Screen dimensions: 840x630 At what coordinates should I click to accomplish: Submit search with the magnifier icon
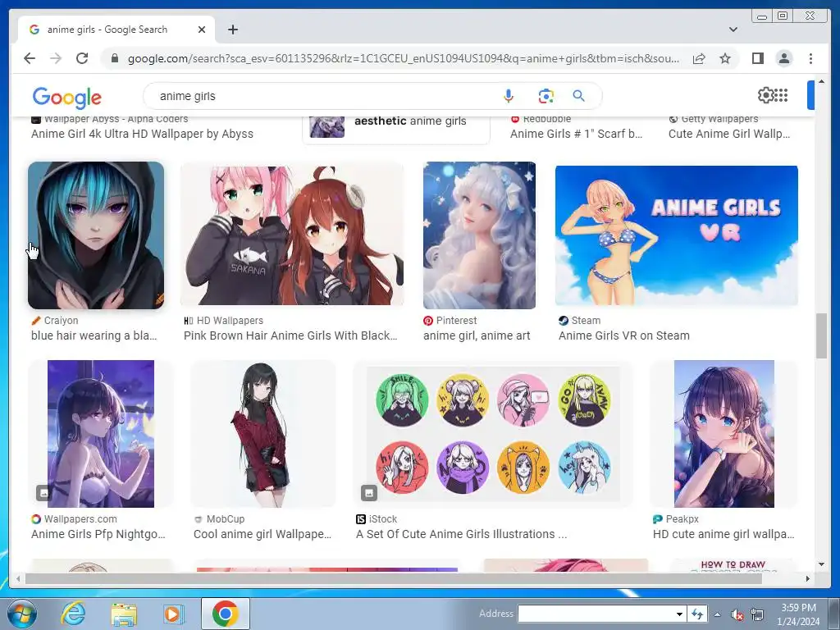(578, 96)
